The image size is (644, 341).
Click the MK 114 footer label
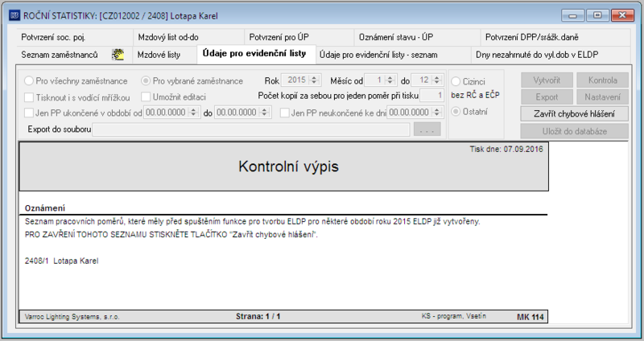(530, 317)
